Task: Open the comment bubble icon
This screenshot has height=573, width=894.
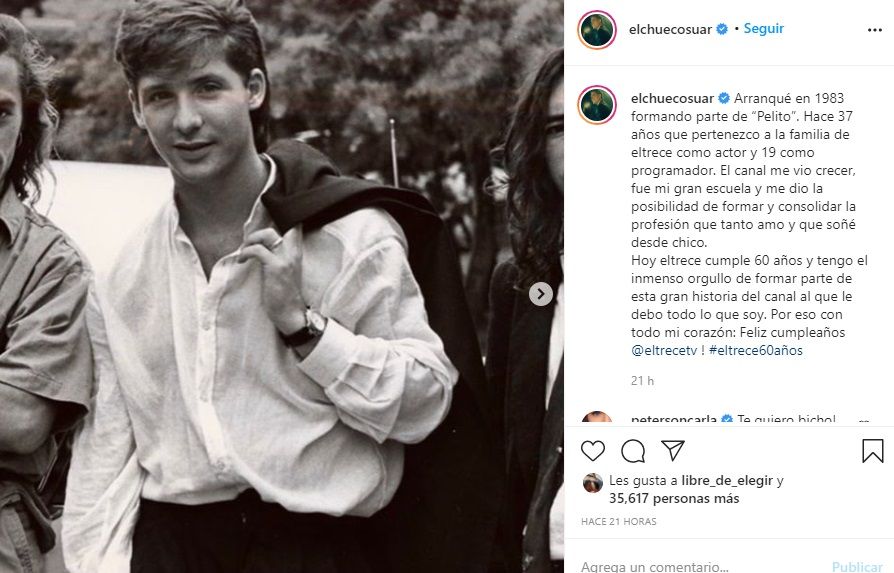Action: click(633, 451)
